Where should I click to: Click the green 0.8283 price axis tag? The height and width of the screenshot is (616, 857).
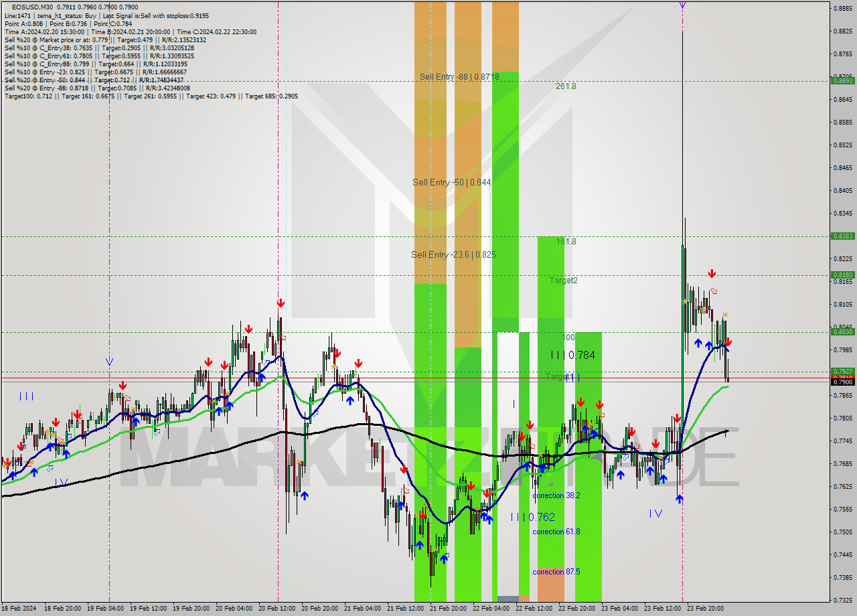(842, 236)
